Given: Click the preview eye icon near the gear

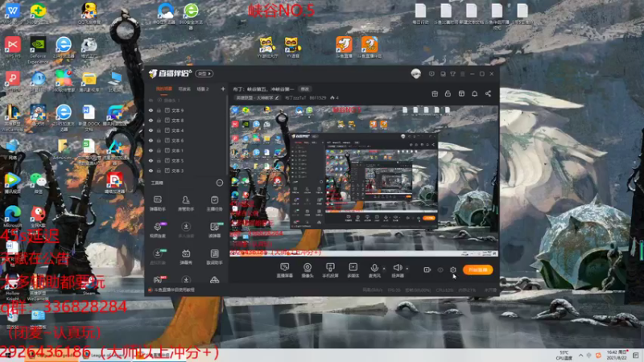Looking at the screenshot, I should (x=440, y=269).
